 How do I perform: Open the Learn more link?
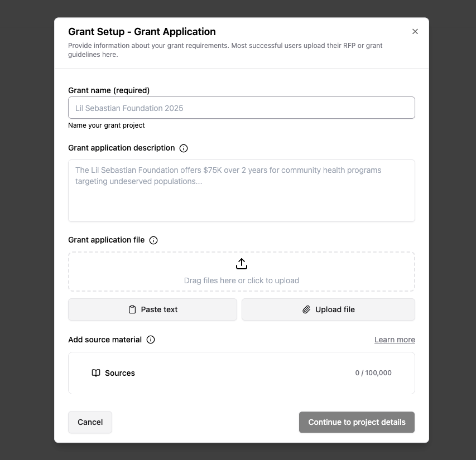point(395,340)
